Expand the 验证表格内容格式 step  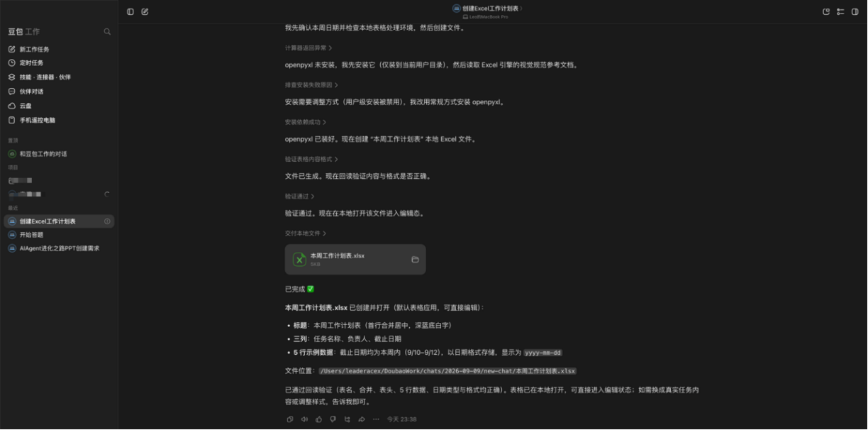(x=311, y=159)
